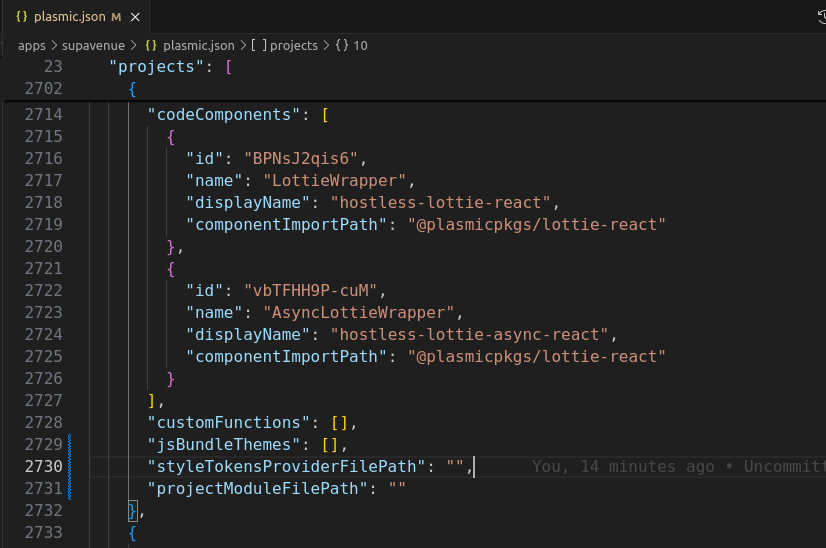Image resolution: width=826 pixels, height=548 pixels.
Task: Click the object icon beside breadcrumb 10
Action: pyautogui.click(x=341, y=45)
